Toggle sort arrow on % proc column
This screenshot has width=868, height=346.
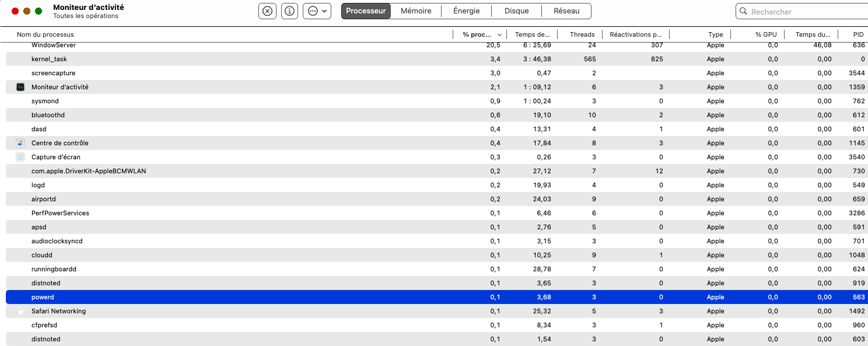coord(499,35)
